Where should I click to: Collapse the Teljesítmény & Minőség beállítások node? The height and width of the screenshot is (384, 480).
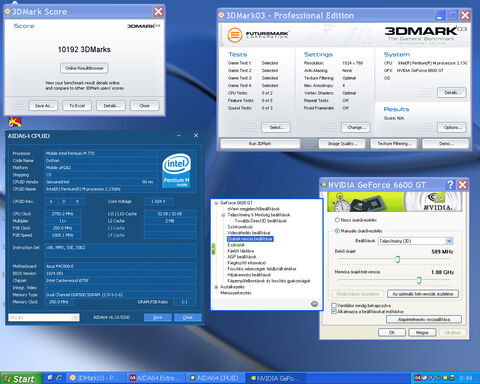tap(223, 215)
